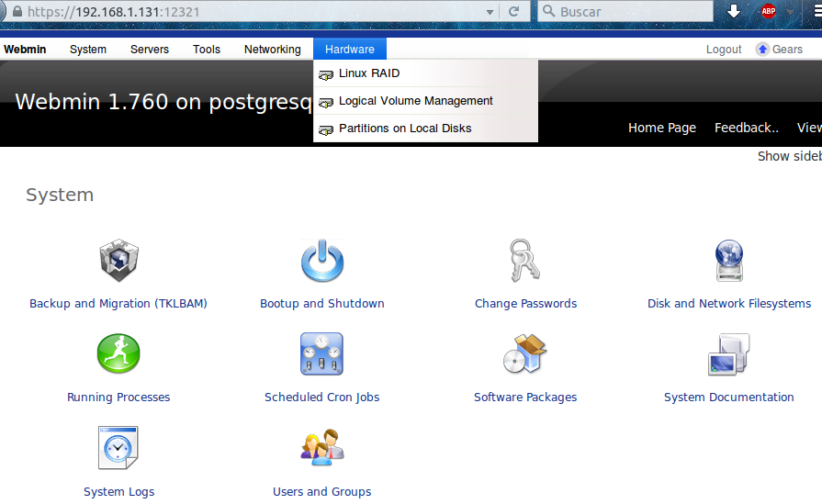Click the Disk and Network Filesystems icon

[729, 262]
